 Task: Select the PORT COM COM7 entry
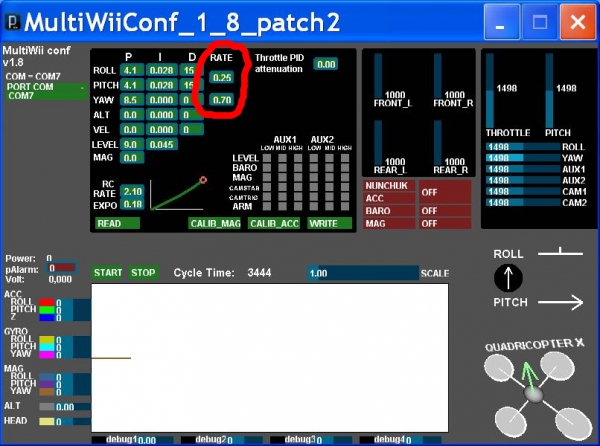tap(46, 91)
